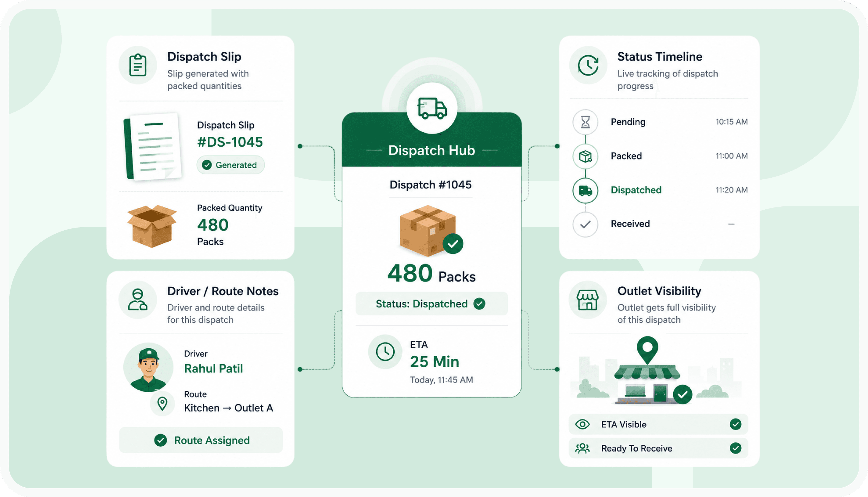The height and width of the screenshot is (497, 868).
Task: Click the eye icon beside ETA Visible
Action: point(582,424)
